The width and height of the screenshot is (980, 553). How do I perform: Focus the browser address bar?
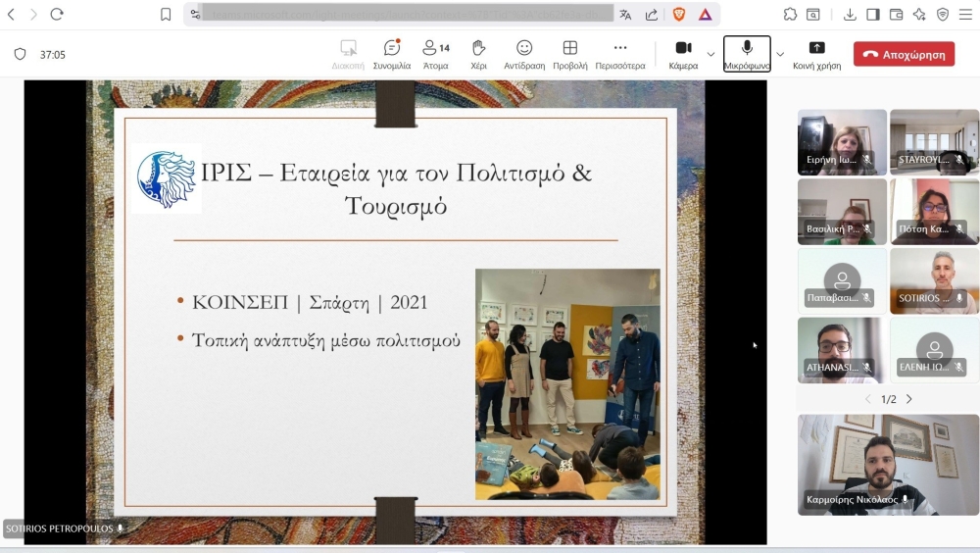pyautogui.click(x=410, y=14)
